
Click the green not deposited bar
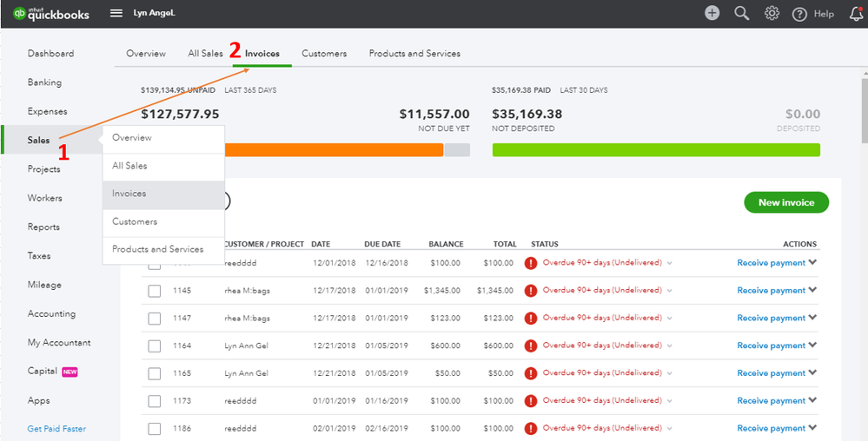pyautogui.click(x=656, y=150)
